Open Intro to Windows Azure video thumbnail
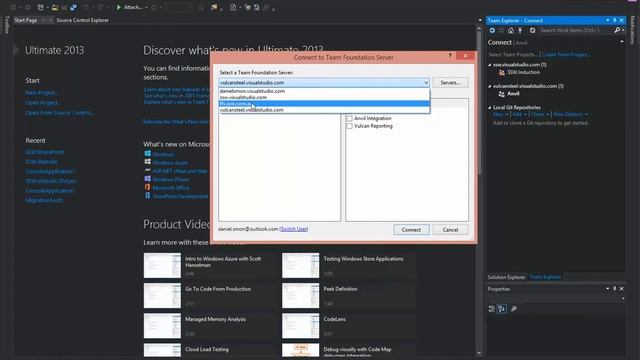The image size is (640, 360). point(162,265)
